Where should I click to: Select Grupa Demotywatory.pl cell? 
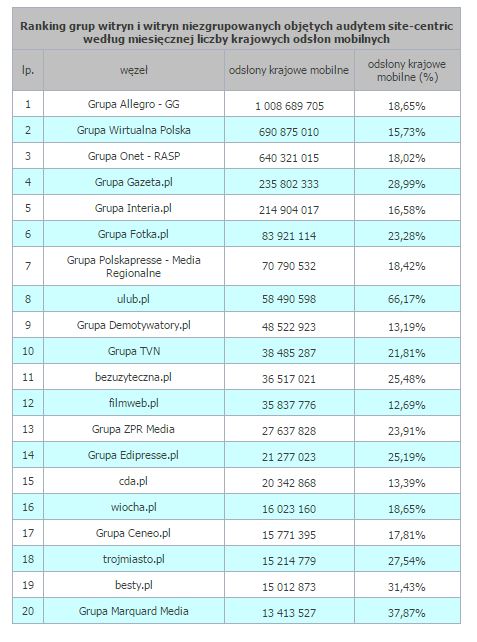point(133,325)
